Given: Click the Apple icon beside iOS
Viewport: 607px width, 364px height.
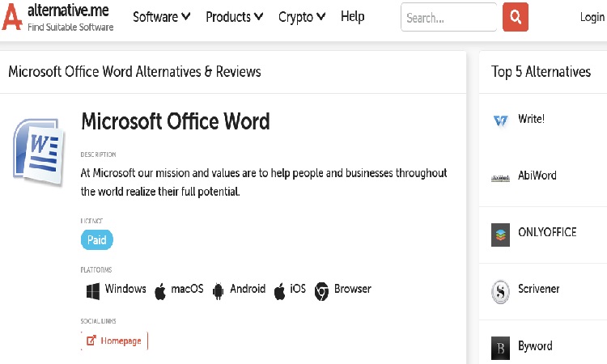Looking at the screenshot, I should click(279, 291).
